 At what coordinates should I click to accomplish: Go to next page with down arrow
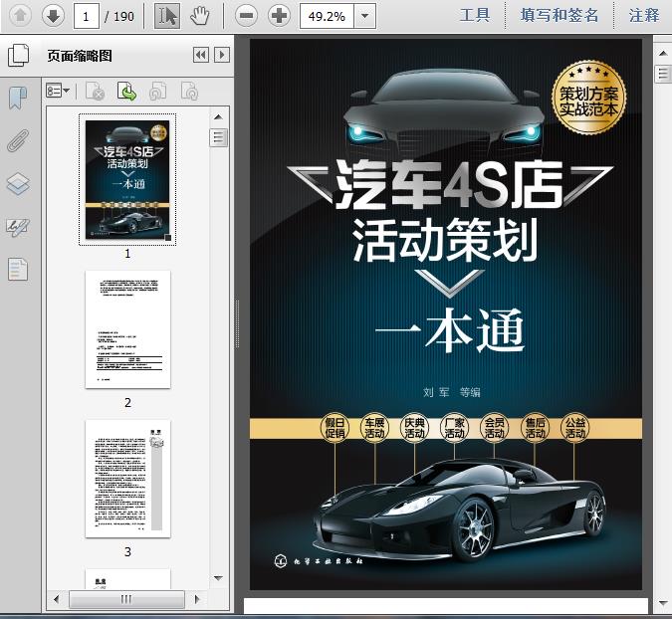(x=53, y=16)
